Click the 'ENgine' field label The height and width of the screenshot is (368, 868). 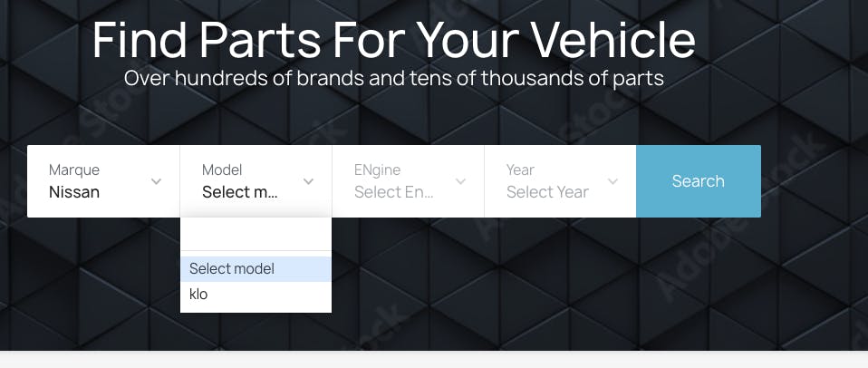(x=377, y=169)
